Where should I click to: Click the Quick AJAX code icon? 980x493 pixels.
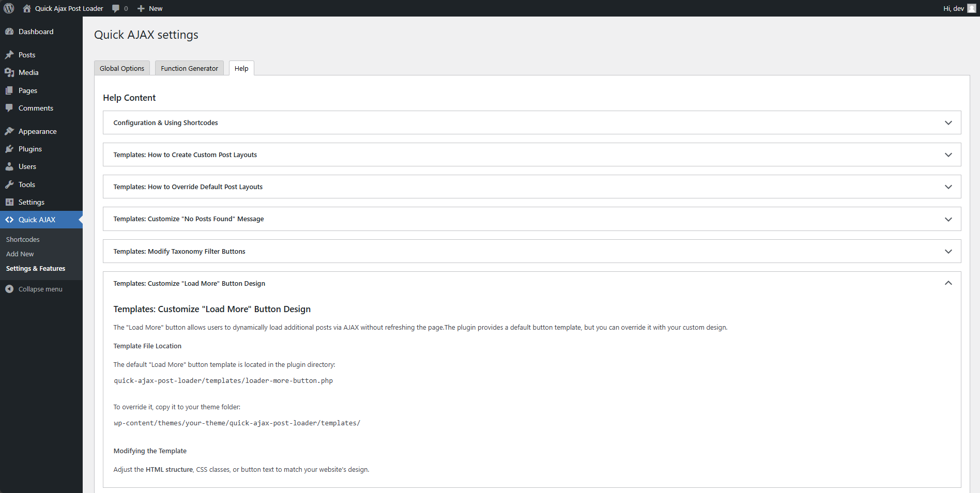[9, 220]
